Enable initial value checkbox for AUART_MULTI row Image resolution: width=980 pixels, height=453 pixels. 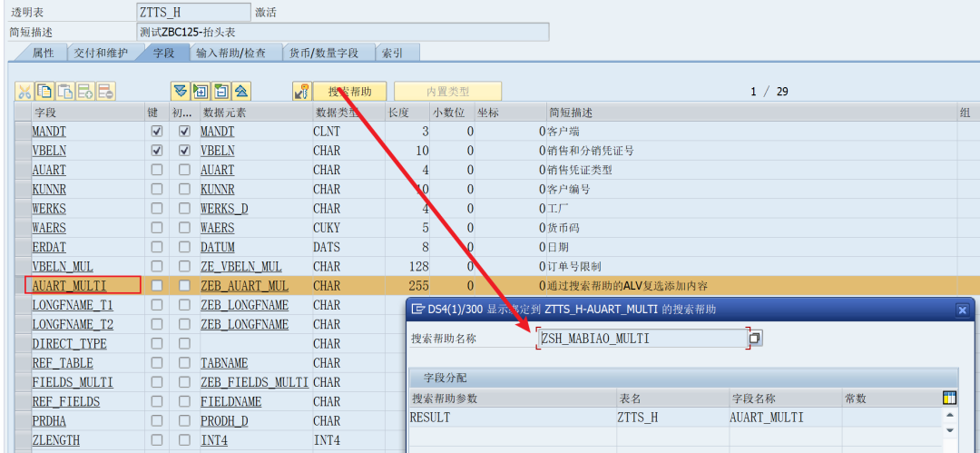(184, 286)
